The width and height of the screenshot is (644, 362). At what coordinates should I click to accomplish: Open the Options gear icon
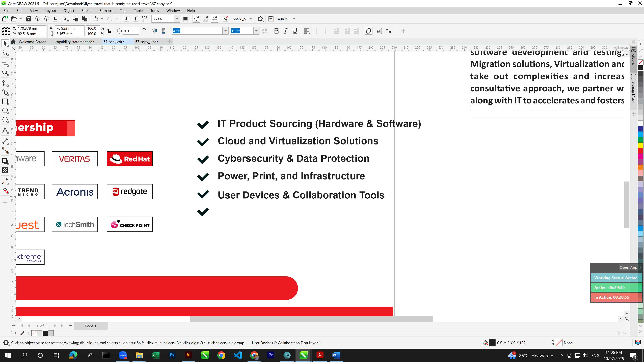[260, 19]
